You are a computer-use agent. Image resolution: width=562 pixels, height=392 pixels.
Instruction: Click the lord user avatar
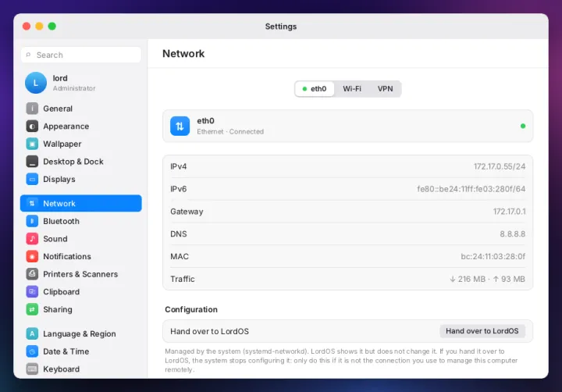click(36, 83)
